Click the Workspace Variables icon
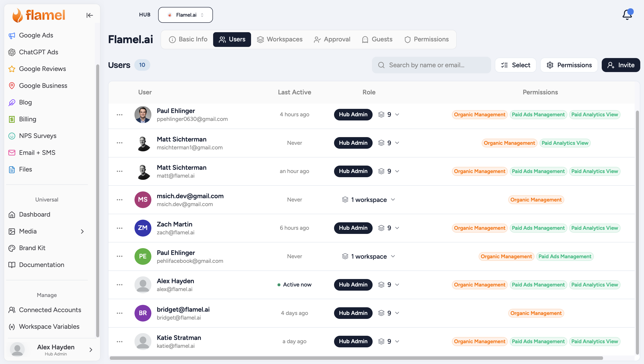The image size is (644, 364). pos(12,327)
